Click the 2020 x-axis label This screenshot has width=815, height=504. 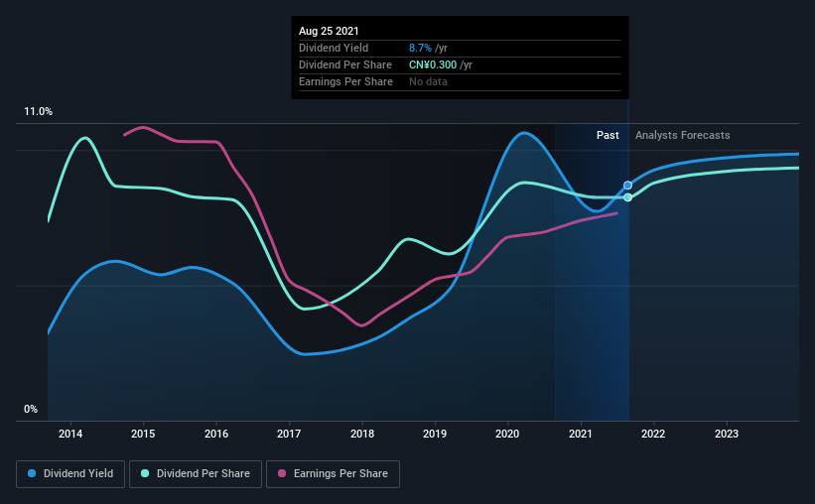(507, 434)
